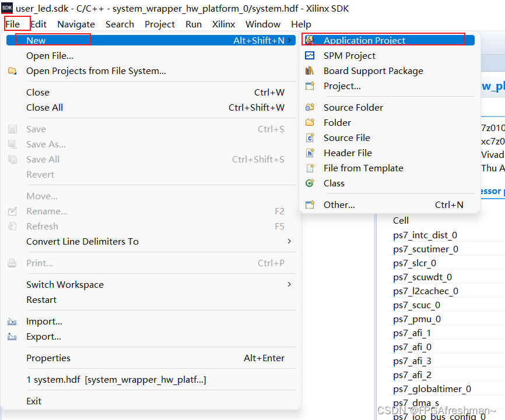This screenshot has height=420, width=505.
Task: Open the Search menu
Action: click(120, 24)
